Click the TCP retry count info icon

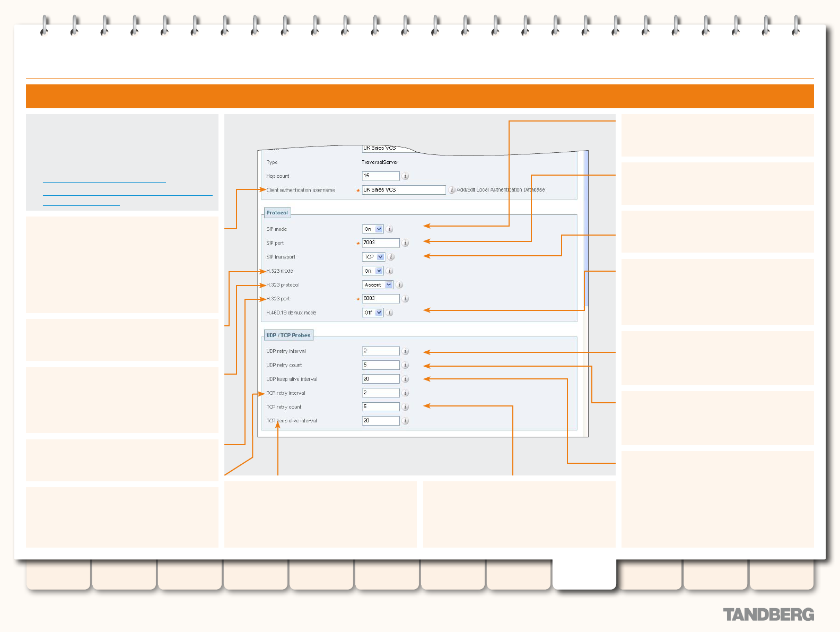click(x=405, y=407)
